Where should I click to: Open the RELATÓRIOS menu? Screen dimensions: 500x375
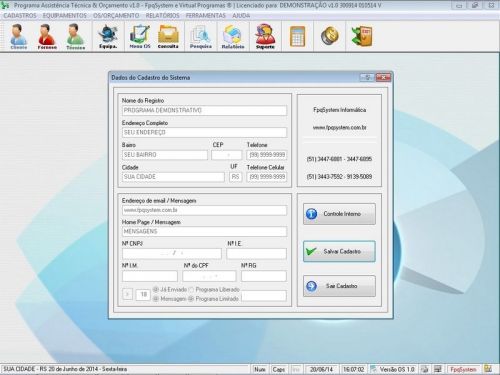click(x=162, y=16)
